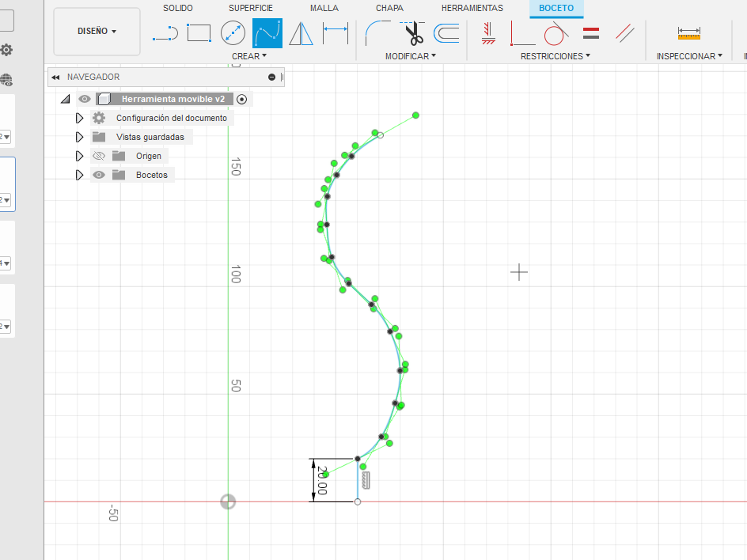
Task: Expand Configuración del documento node
Action: tap(79, 118)
